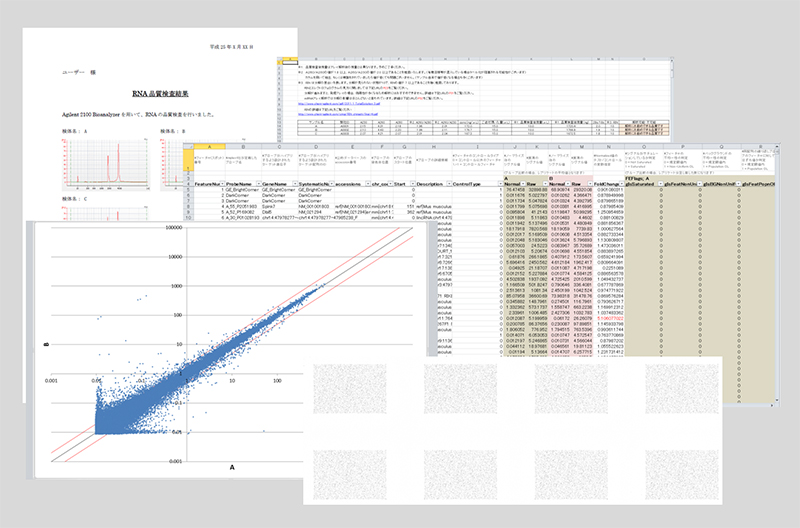Open the ProbeName column filter dropdown
Image resolution: width=800 pixels, height=528 pixels.
click(x=259, y=184)
